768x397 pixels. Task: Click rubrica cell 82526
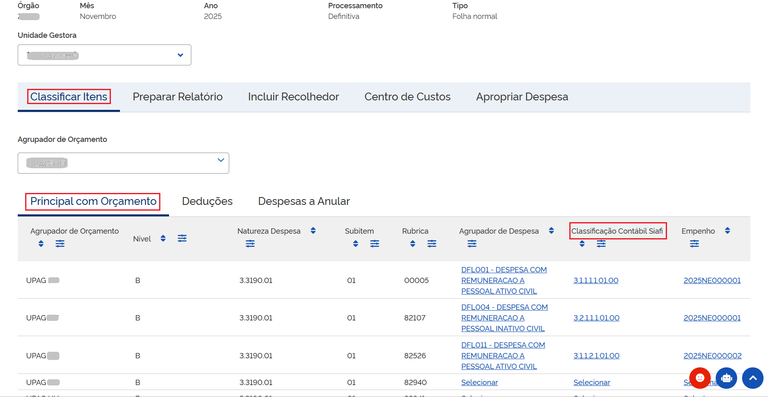pyautogui.click(x=415, y=355)
